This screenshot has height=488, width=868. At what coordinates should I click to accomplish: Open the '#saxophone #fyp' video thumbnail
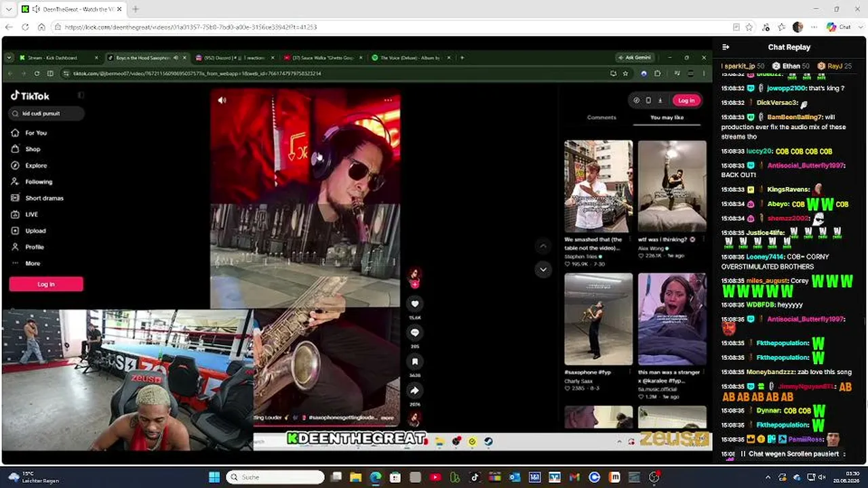(x=599, y=319)
